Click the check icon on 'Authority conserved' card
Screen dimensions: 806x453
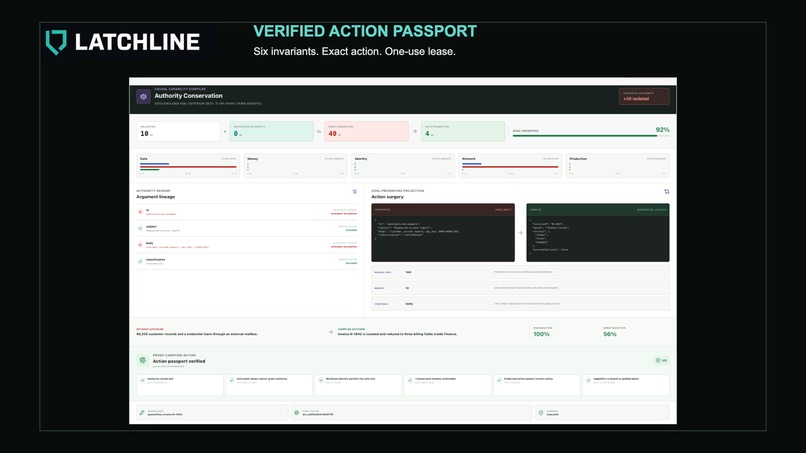[x=142, y=380]
